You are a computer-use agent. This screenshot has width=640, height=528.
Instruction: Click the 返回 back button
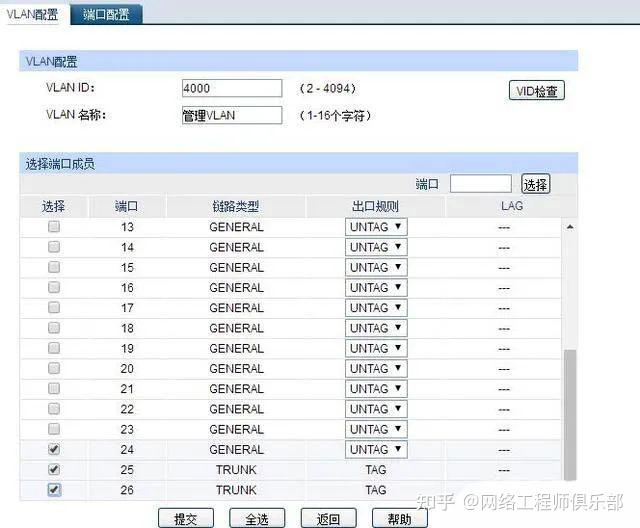click(x=329, y=519)
